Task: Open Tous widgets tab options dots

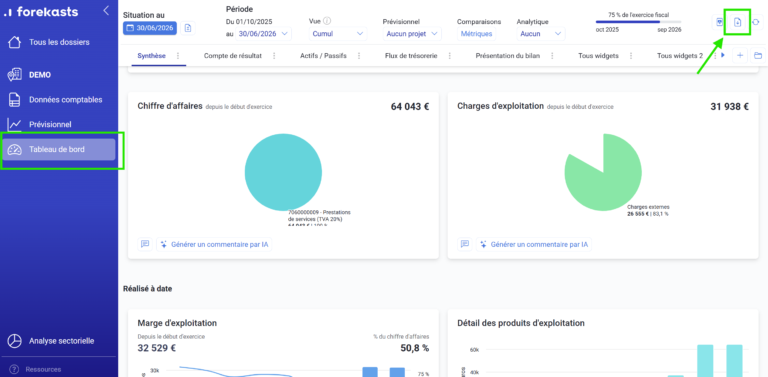Action: coord(631,56)
